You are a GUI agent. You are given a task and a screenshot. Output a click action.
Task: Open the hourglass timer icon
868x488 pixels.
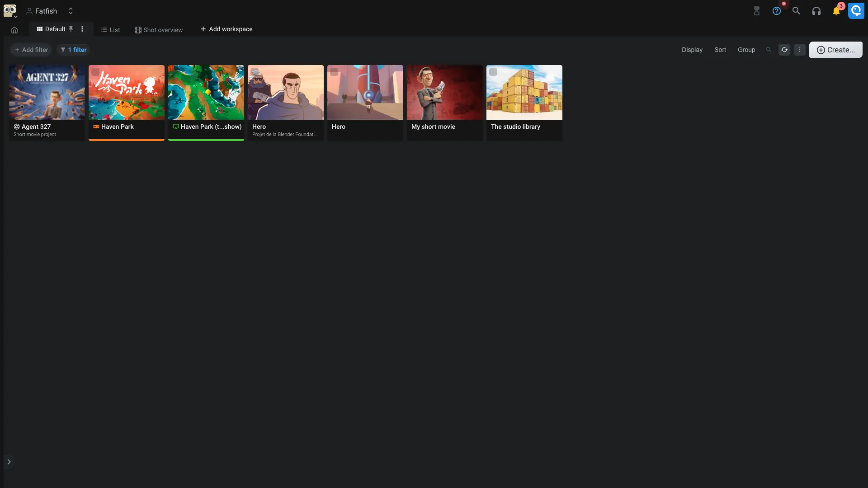[756, 11]
